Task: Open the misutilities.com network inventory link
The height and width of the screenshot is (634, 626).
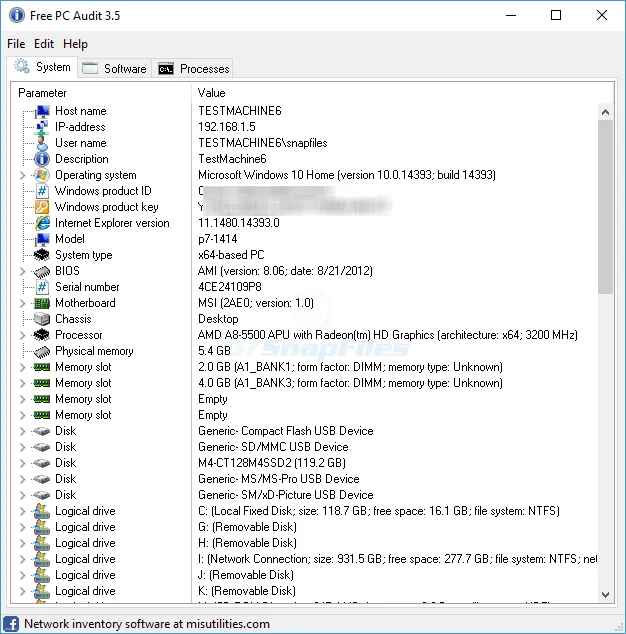Action: point(147,624)
